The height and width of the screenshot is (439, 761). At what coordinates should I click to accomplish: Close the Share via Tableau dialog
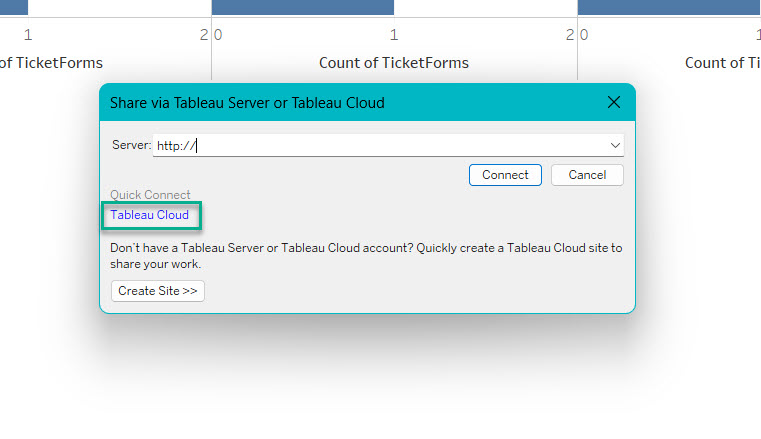click(614, 102)
